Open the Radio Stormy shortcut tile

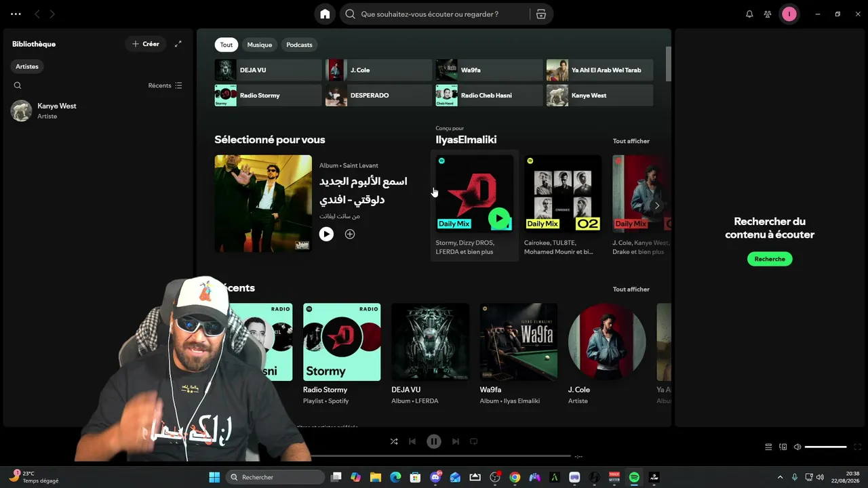(268, 96)
